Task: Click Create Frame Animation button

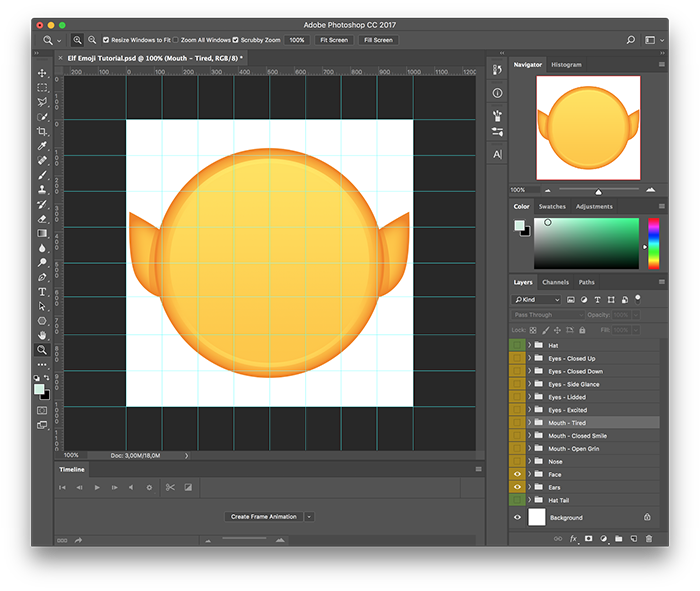Action: click(x=264, y=516)
